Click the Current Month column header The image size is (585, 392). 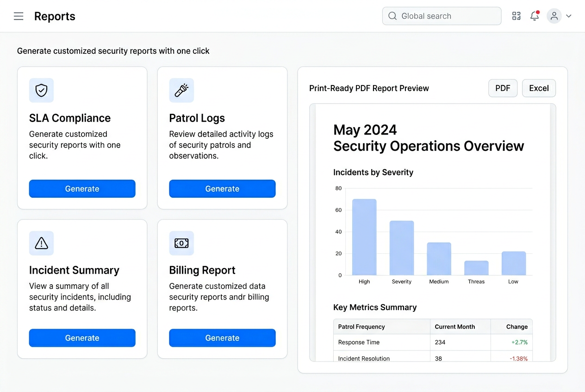455,327
